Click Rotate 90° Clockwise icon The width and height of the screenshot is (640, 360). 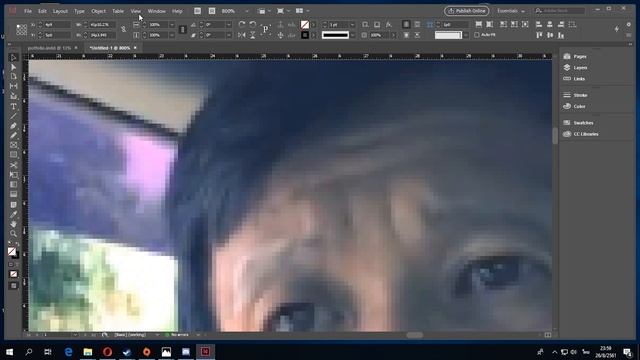click(242, 24)
